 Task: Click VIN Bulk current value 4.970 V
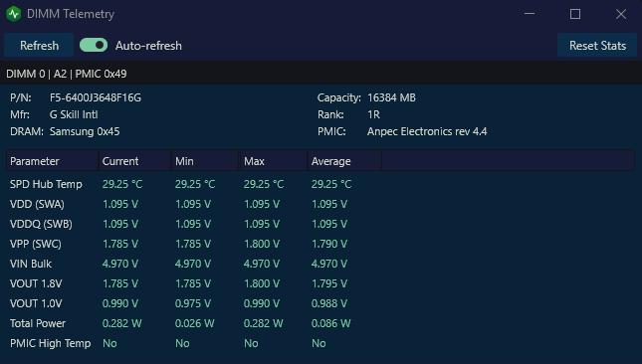click(x=120, y=264)
